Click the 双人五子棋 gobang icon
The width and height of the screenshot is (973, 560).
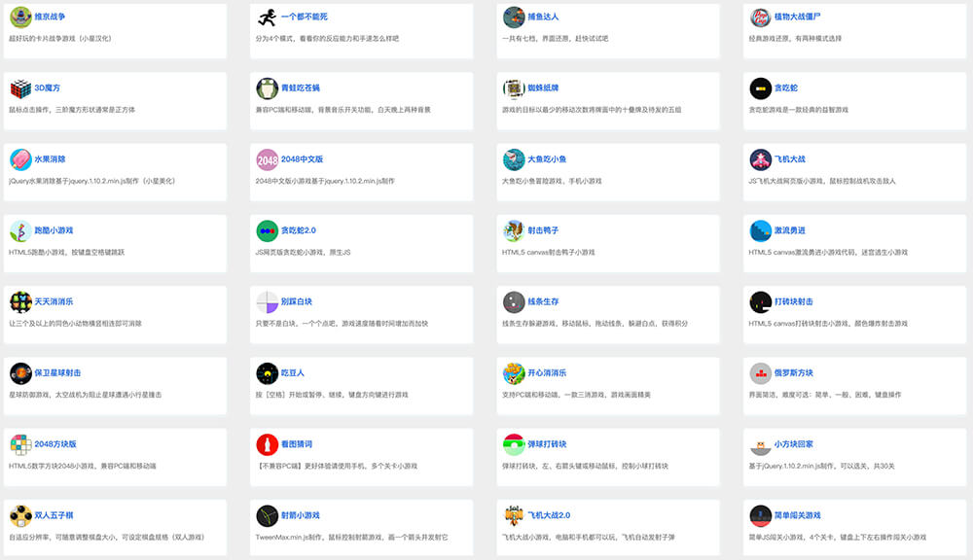click(20, 515)
